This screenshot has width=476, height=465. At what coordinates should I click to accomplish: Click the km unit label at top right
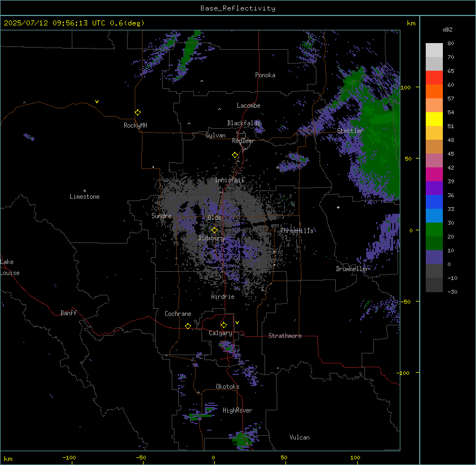(x=411, y=23)
